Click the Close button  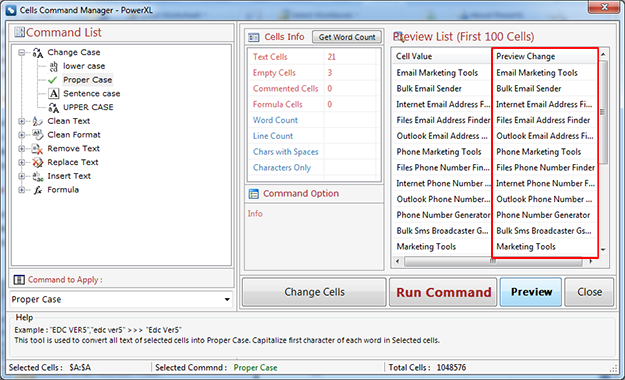589,292
